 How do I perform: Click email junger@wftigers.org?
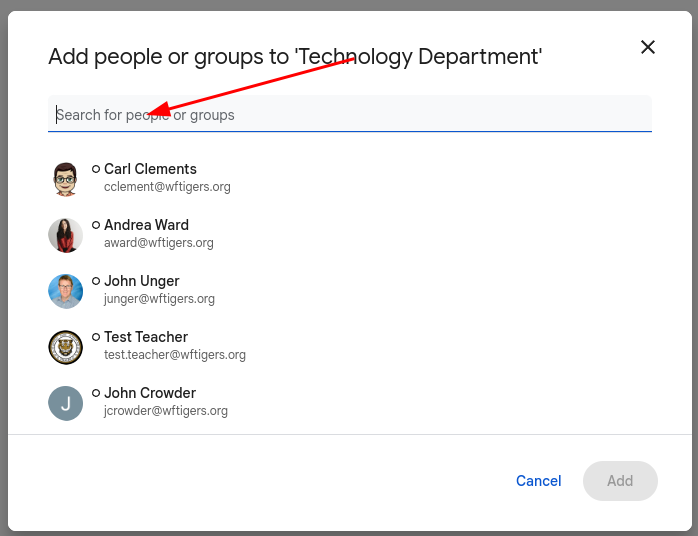[159, 299]
